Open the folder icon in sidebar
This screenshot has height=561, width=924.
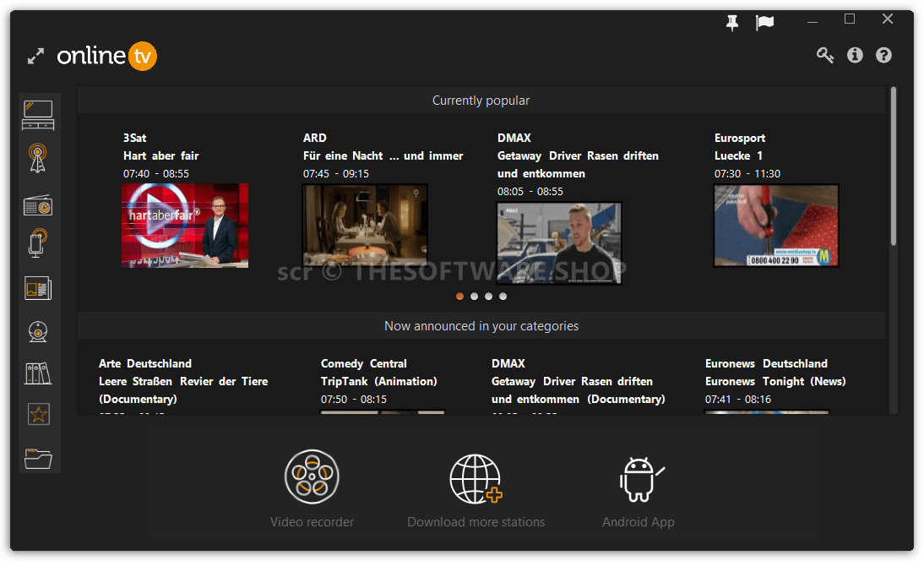click(x=38, y=459)
